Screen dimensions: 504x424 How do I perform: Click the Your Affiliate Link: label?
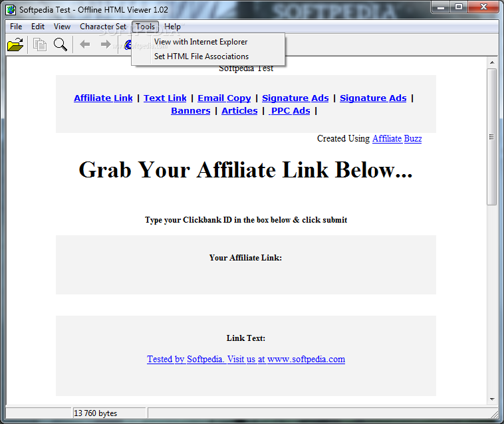click(x=245, y=258)
